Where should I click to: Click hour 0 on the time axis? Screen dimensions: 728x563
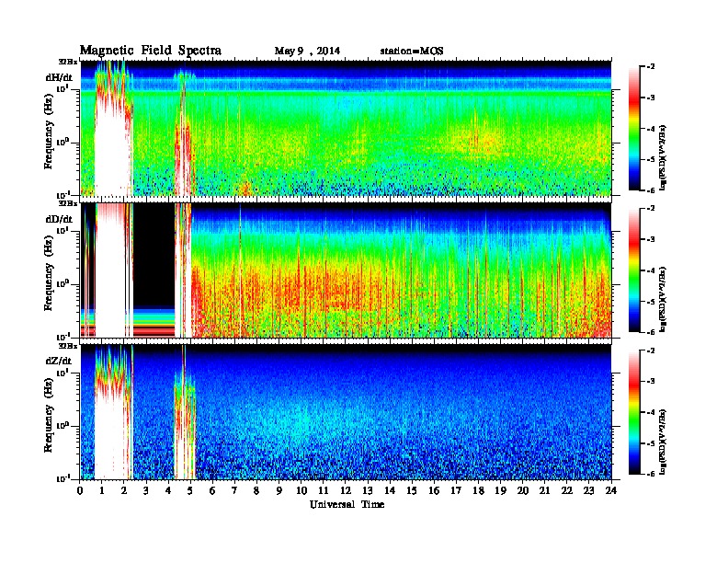coord(80,491)
